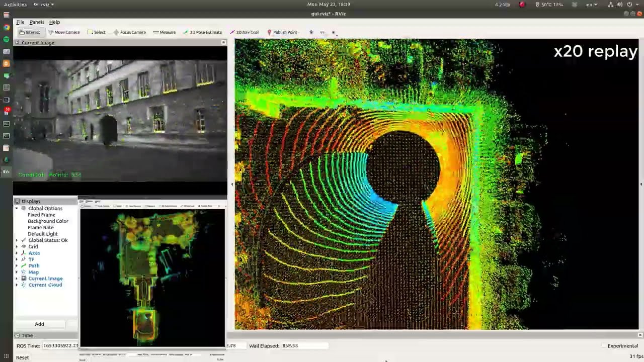Click the Global Options gear icon
This screenshot has width=644, height=362.
(24, 208)
